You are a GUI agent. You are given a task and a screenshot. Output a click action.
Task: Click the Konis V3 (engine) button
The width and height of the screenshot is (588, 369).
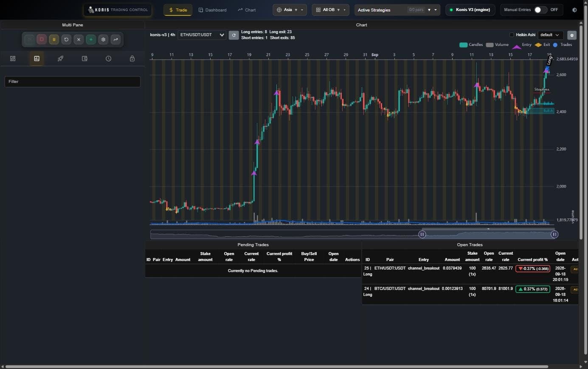pyautogui.click(x=470, y=10)
